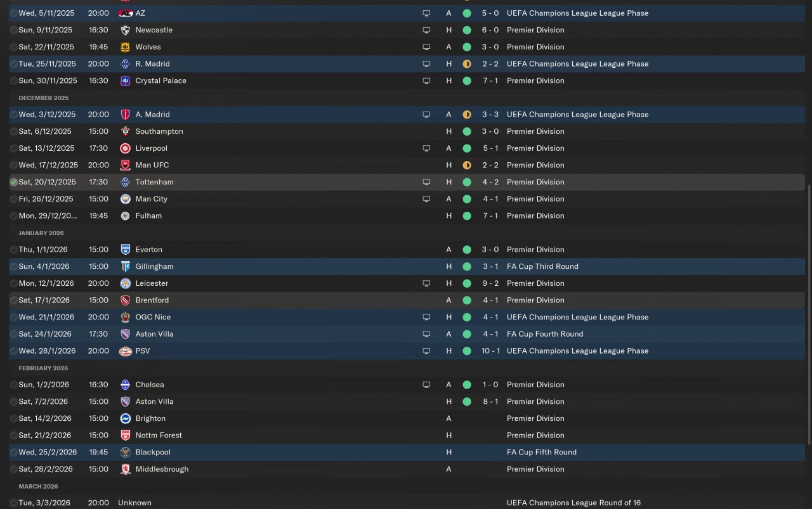This screenshot has height=509, width=812.
Task: Open the 10 - 1 PSV match result
Action: click(x=490, y=351)
